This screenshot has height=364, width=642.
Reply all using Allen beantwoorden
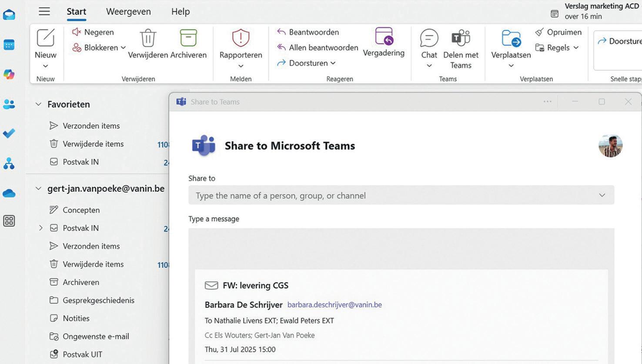[318, 47]
